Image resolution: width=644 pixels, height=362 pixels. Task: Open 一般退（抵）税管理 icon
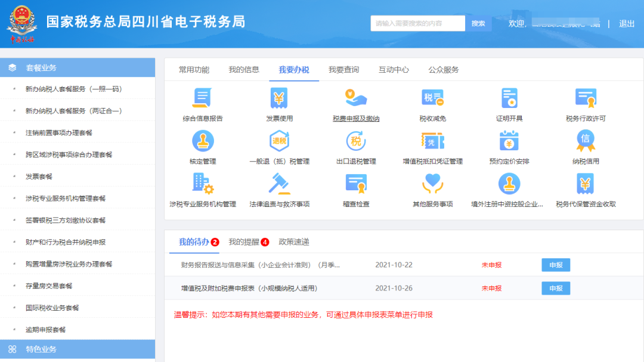click(279, 141)
